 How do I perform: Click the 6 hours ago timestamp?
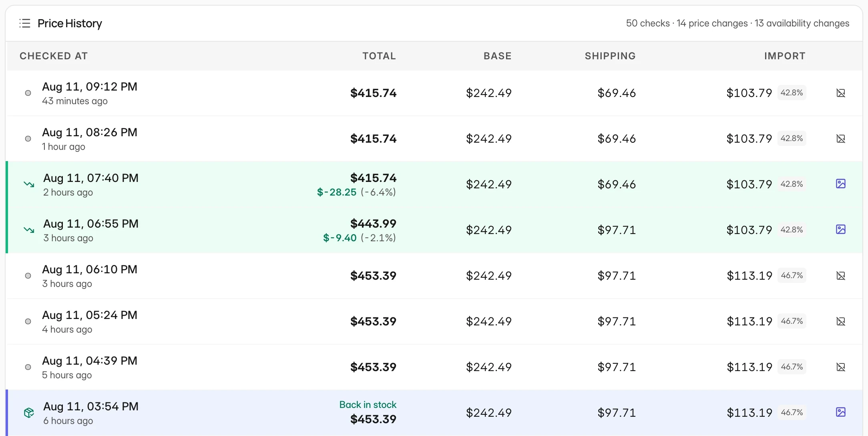(68, 421)
